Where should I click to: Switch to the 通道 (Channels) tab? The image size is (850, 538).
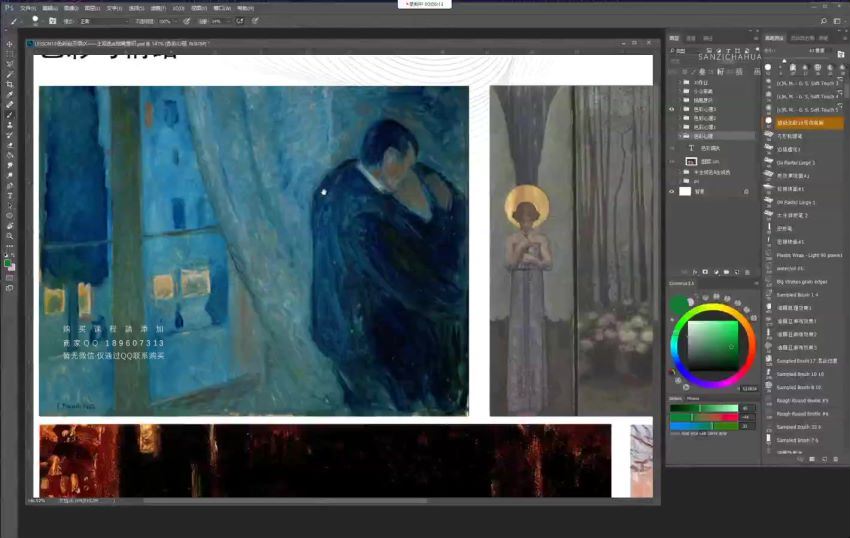click(691, 39)
